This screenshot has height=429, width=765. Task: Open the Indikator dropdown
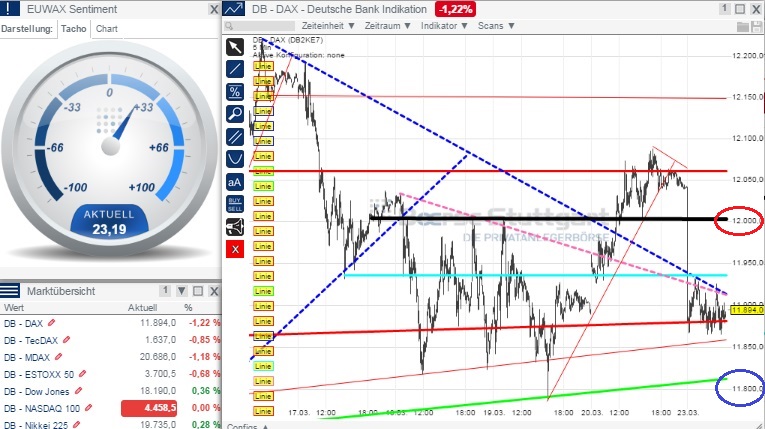[x=444, y=25]
